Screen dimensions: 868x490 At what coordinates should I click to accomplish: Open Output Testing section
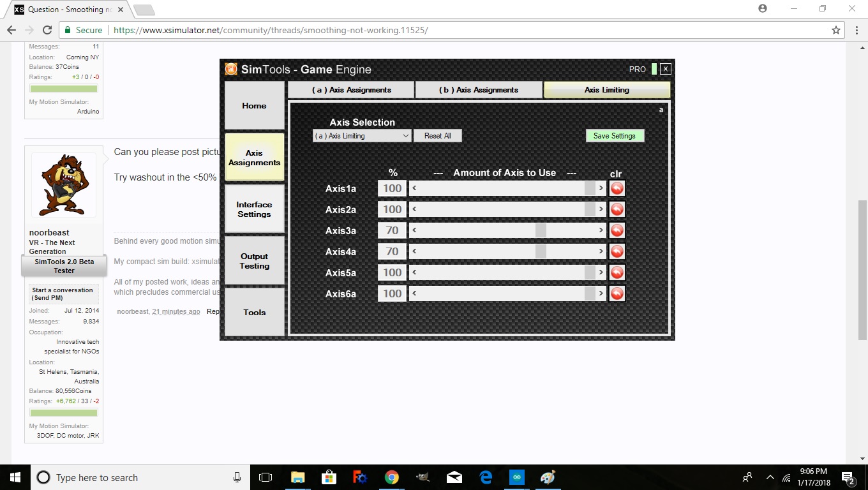tap(254, 261)
